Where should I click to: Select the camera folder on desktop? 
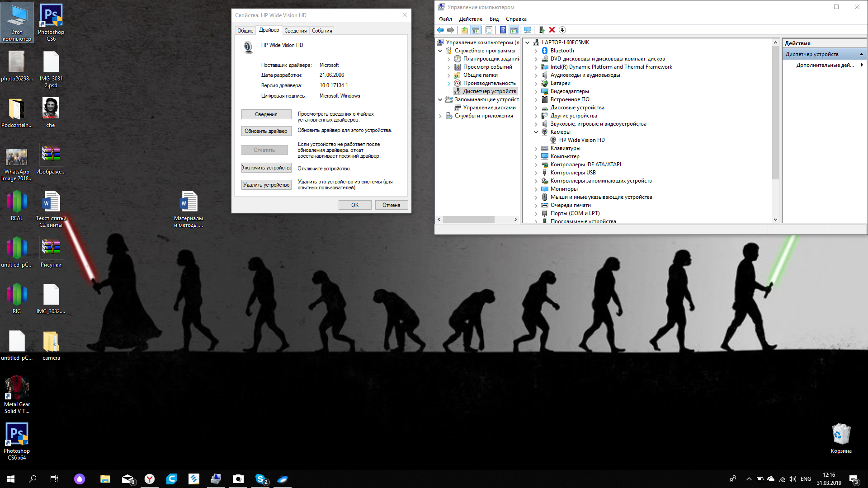[51, 346]
